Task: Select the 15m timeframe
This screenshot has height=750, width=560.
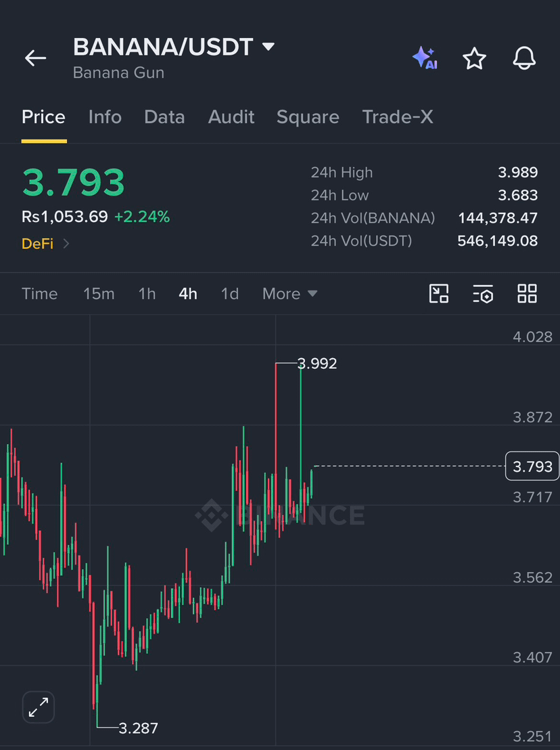Action: [99, 294]
